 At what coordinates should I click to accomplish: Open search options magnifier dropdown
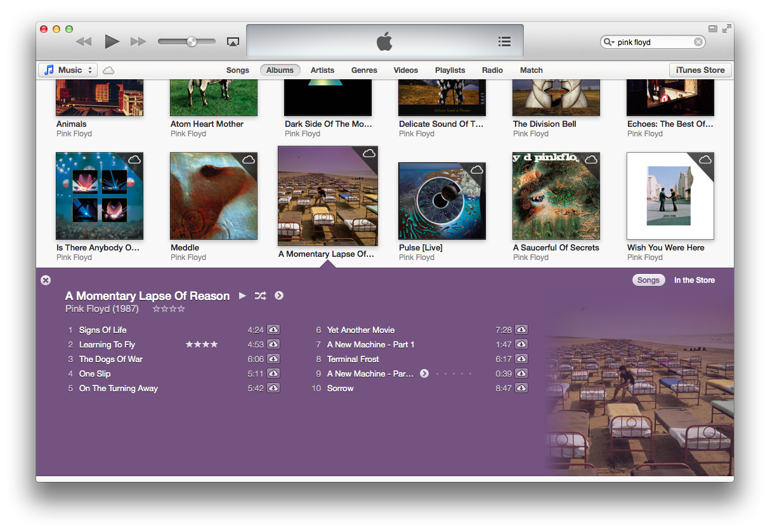coord(609,42)
